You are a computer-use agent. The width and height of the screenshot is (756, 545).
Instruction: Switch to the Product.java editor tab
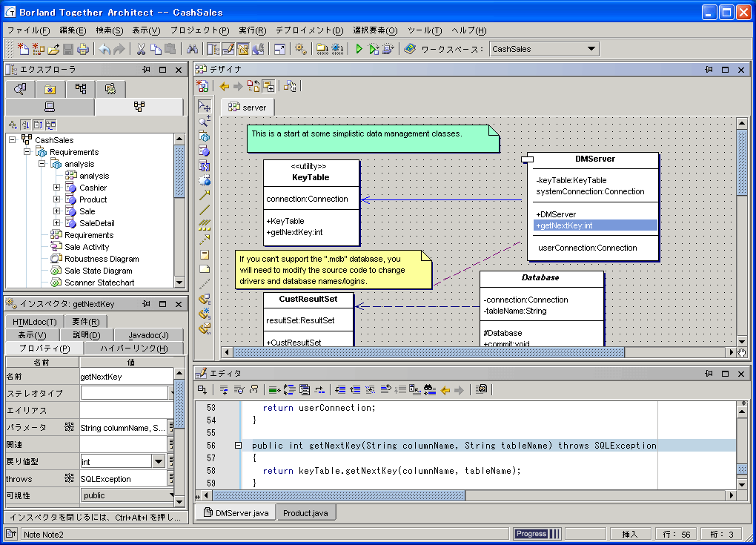(305, 513)
